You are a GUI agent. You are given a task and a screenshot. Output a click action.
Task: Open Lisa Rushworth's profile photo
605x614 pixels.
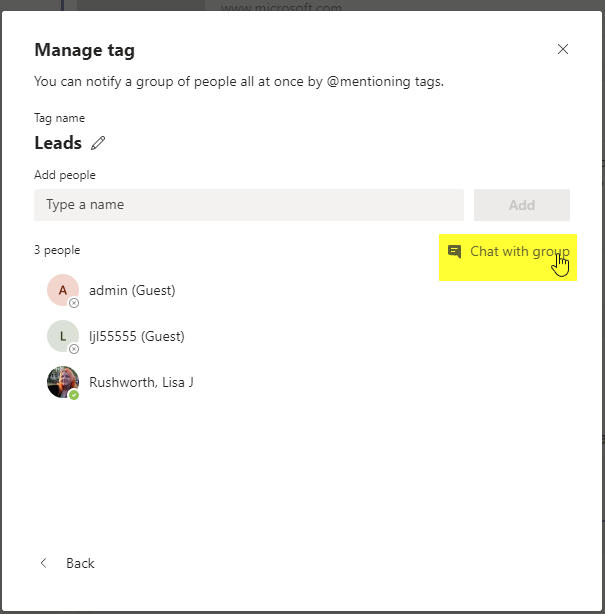pyautogui.click(x=63, y=382)
